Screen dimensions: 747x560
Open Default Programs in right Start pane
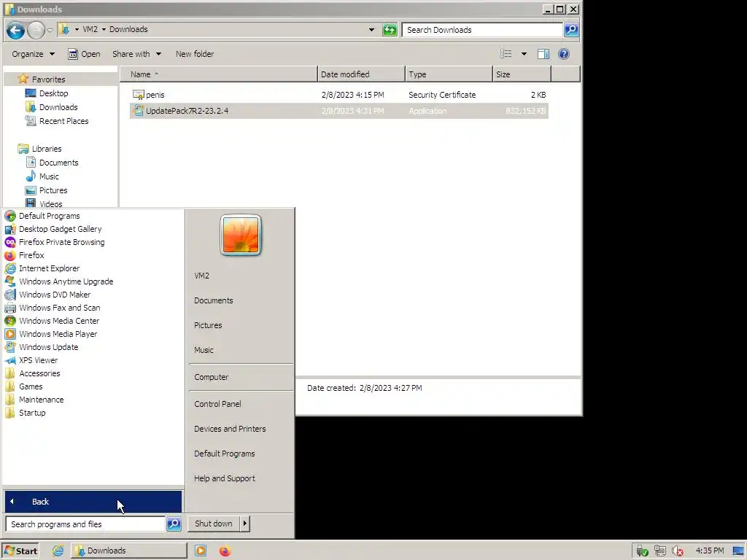click(225, 454)
